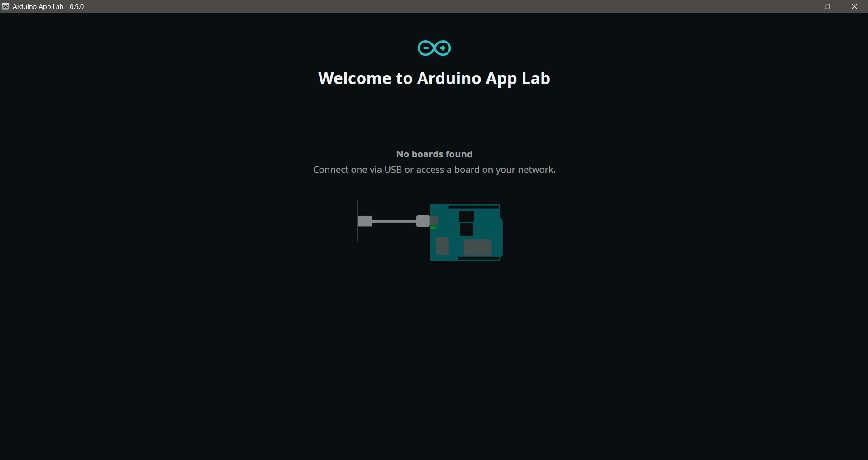Click the Arduino infinity logo
Image resolution: width=868 pixels, height=460 pixels.
434,48
